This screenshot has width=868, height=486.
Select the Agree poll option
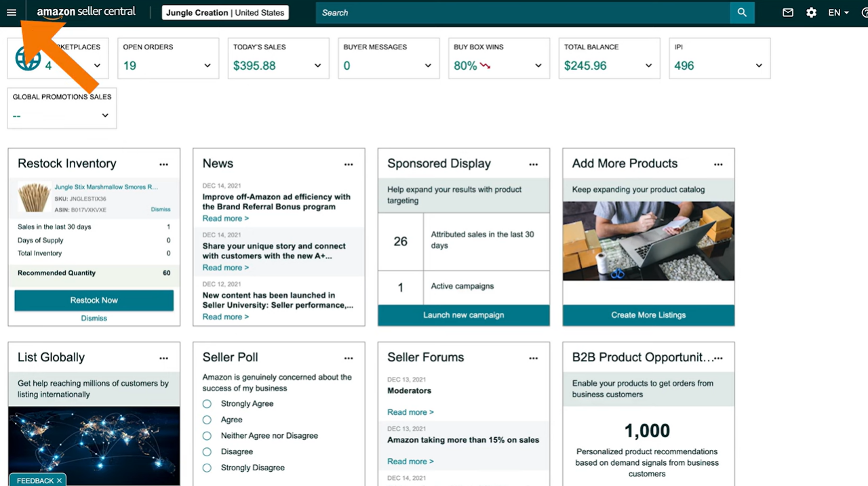pyautogui.click(x=207, y=420)
